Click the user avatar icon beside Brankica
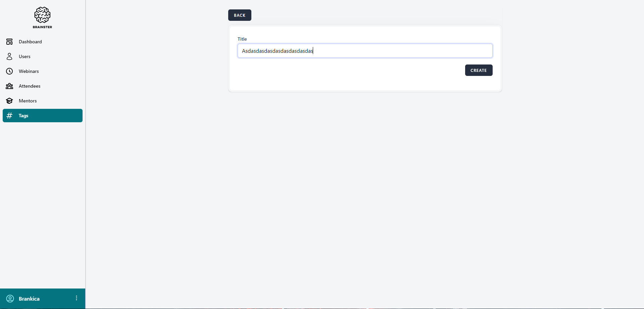644x309 pixels. coord(10,299)
